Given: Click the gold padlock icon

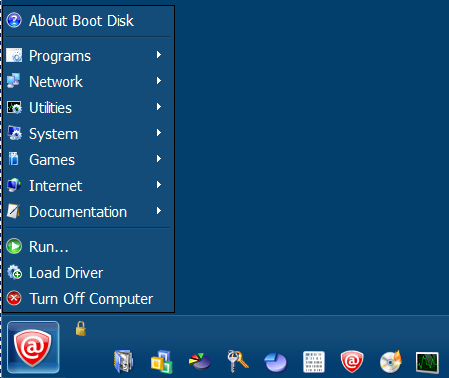Looking at the screenshot, I should pos(81,328).
